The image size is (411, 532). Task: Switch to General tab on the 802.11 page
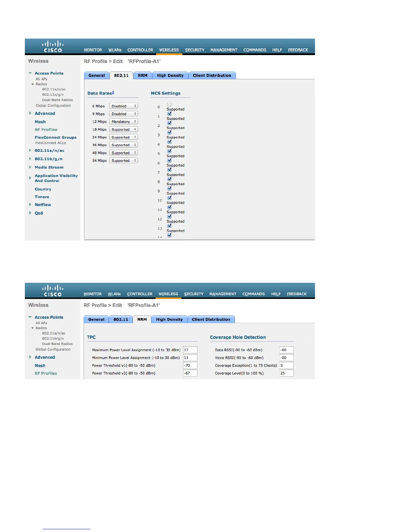click(97, 76)
